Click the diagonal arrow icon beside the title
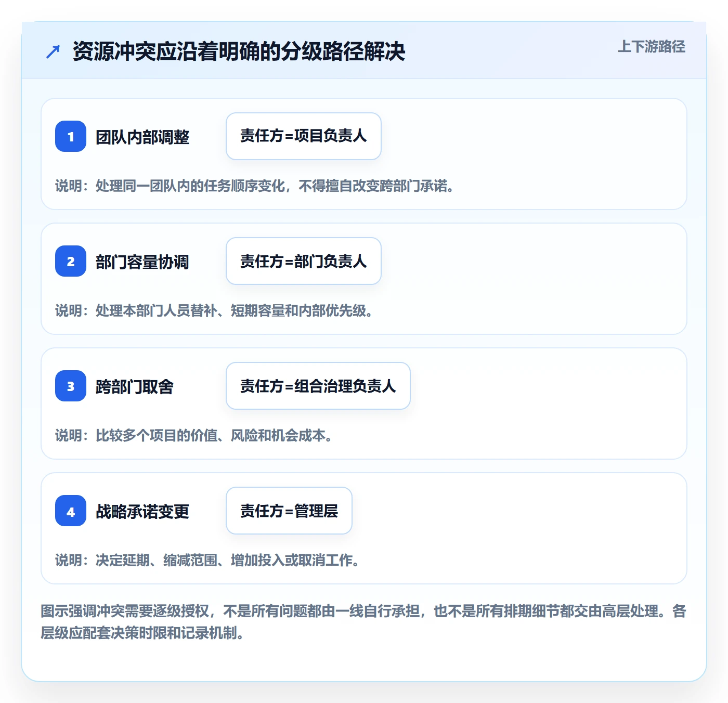The image size is (728, 703). (x=53, y=51)
